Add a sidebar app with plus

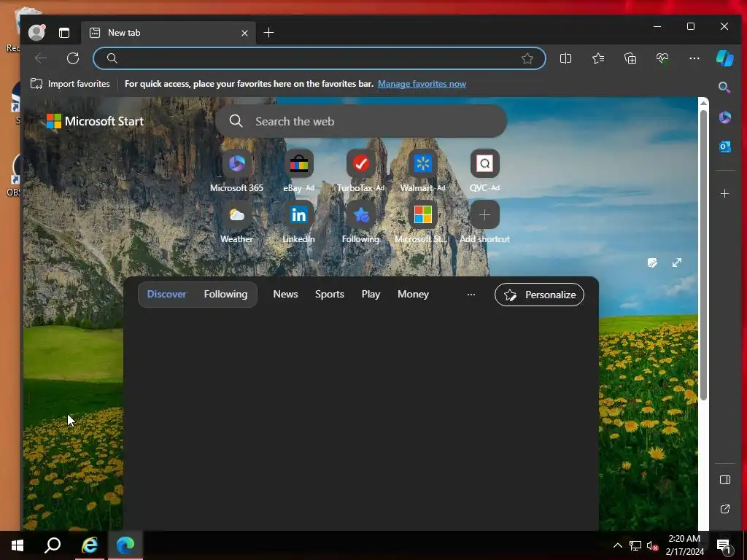pos(724,194)
